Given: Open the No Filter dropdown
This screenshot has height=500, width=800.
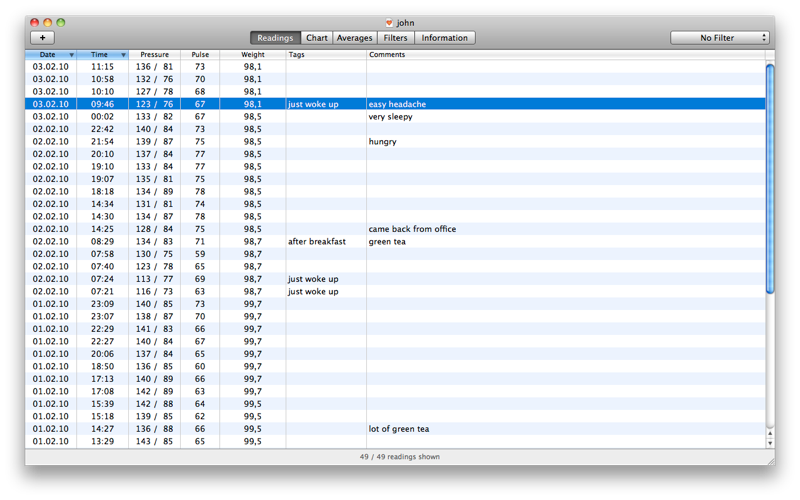Looking at the screenshot, I should pyautogui.click(x=719, y=38).
